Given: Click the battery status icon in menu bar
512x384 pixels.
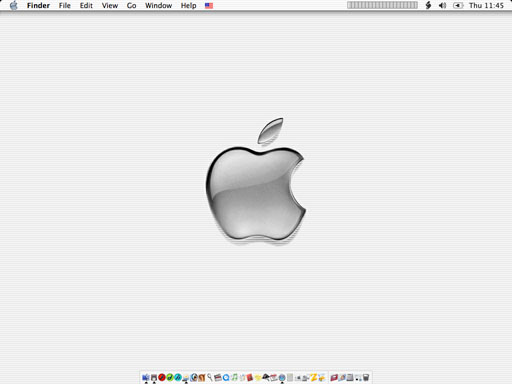Looking at the screenshot, I should tap(458, 5).
